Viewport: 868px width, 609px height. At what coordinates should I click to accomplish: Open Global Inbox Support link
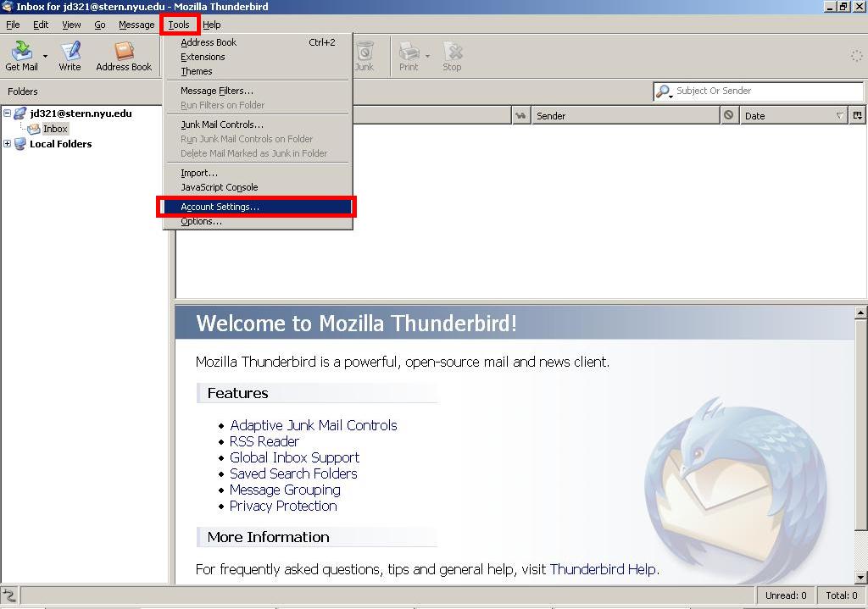coord(294,457)
